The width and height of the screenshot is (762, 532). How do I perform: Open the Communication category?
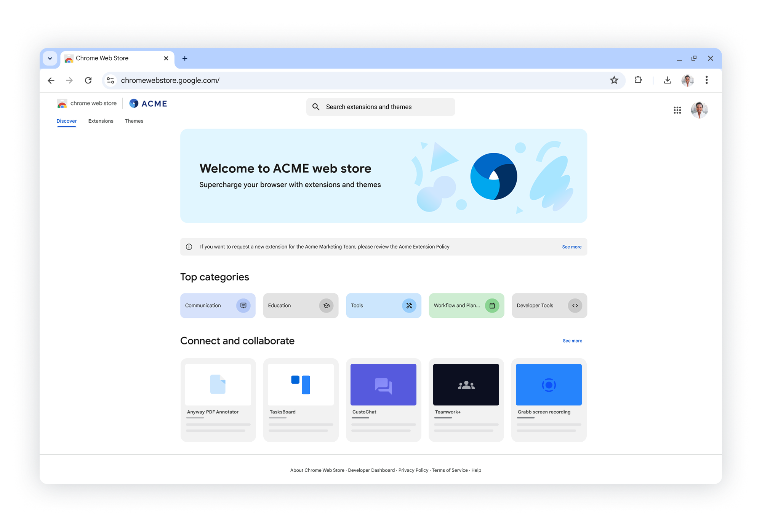point(218,306)
